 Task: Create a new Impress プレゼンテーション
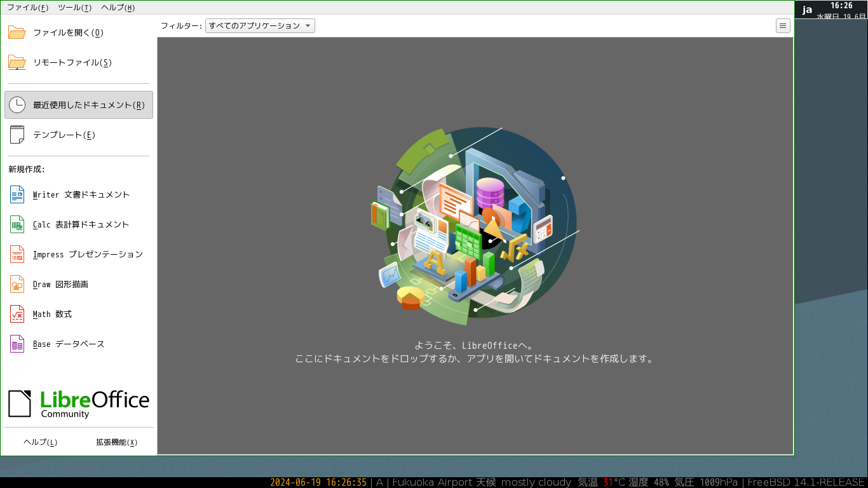88,254
